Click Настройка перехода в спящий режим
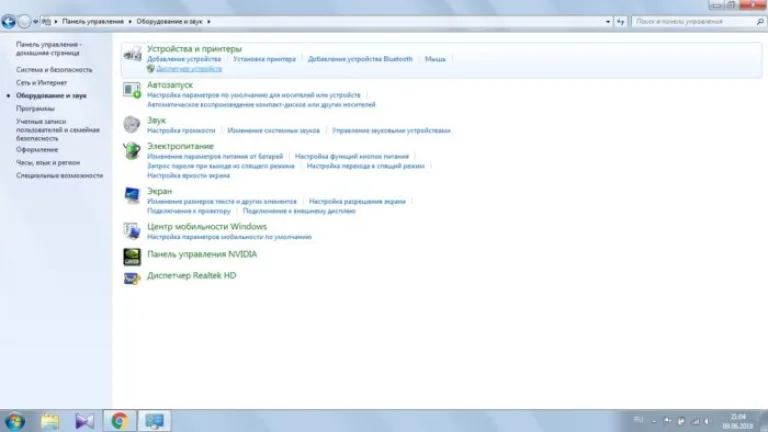This screenshot has width=768, height=432. click(365, 166)
